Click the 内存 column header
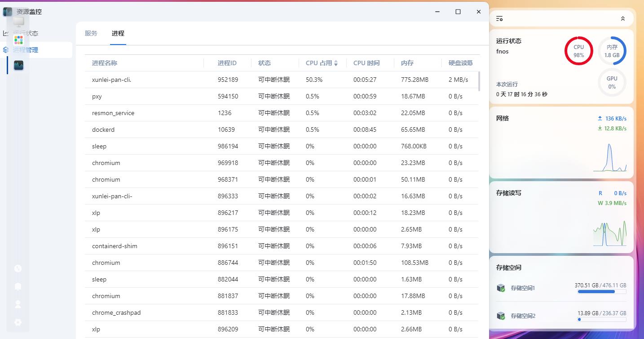The width and height of the screenshot is (644, 339). point(407,63)
